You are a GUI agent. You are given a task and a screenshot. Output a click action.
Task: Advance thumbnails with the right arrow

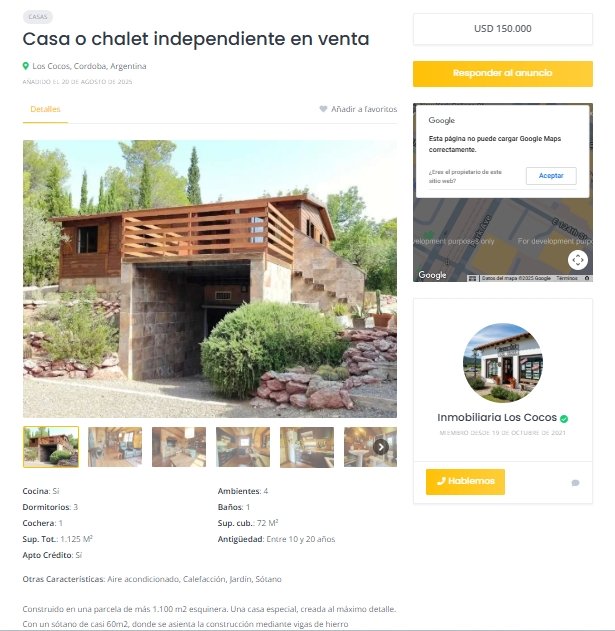[381, 447]
